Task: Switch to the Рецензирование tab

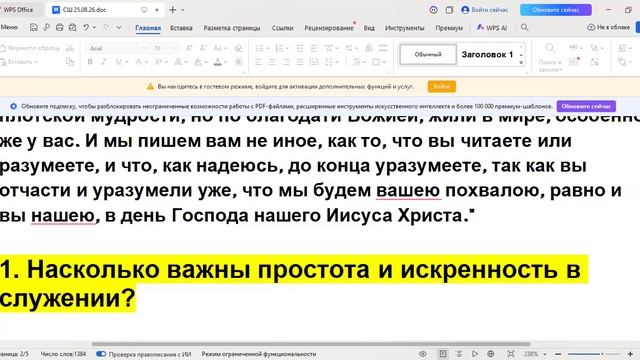Action: coord(329,28)
